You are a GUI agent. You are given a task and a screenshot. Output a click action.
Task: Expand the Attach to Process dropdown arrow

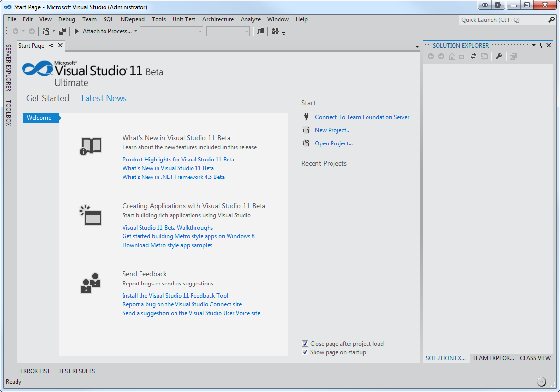pos(136,31)
